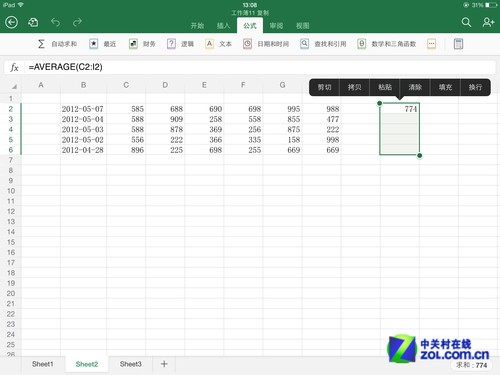Tap the bottom-right selection handle
This screenshot has width=500, height=375.
pyautogui.click(x=420, y=155)
